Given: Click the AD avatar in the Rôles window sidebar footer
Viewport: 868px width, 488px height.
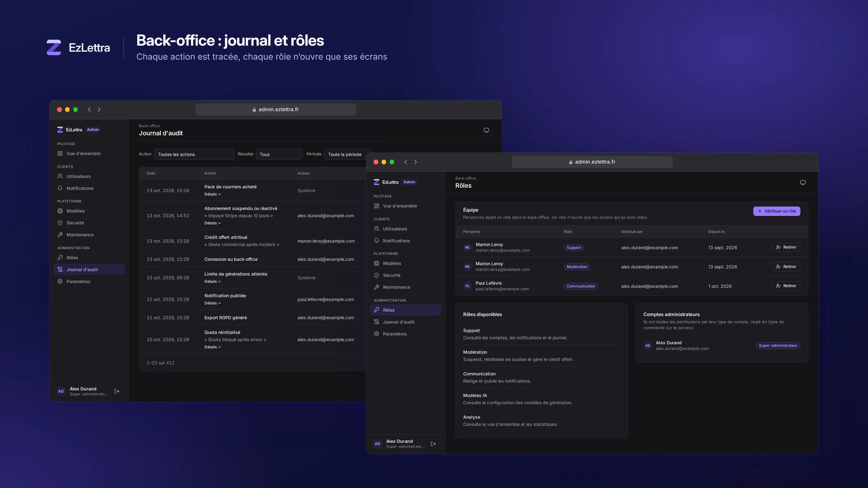Looking at the screenshot, I should pyautogui.click(x=377, y=444).
